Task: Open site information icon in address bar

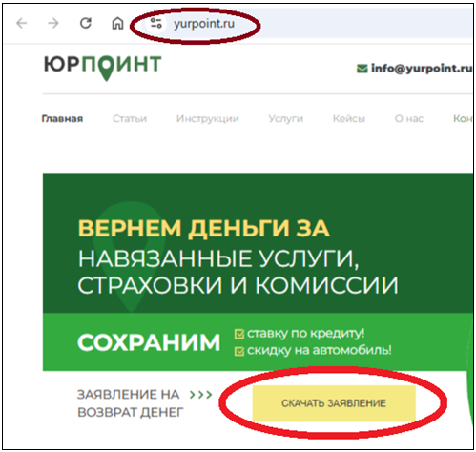Action: click(x=156, y=23)
